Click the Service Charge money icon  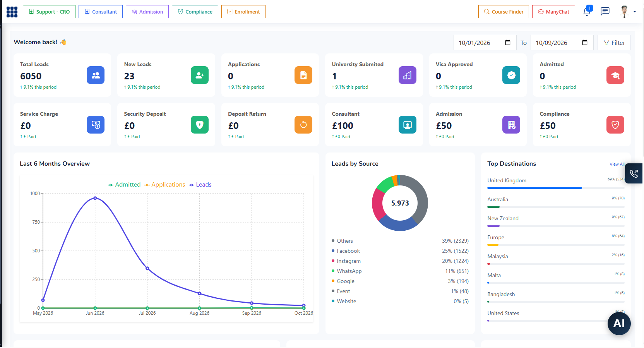(96, 125)
